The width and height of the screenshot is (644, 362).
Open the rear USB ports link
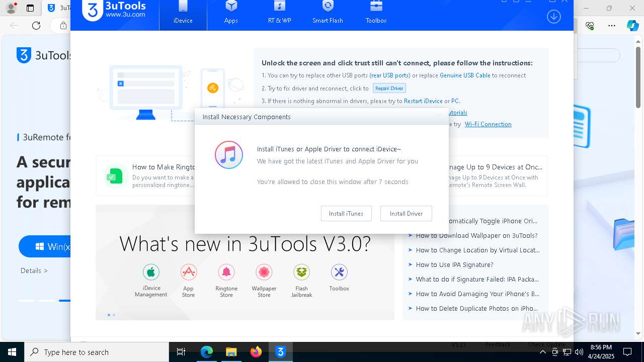(x=390, y=75)
